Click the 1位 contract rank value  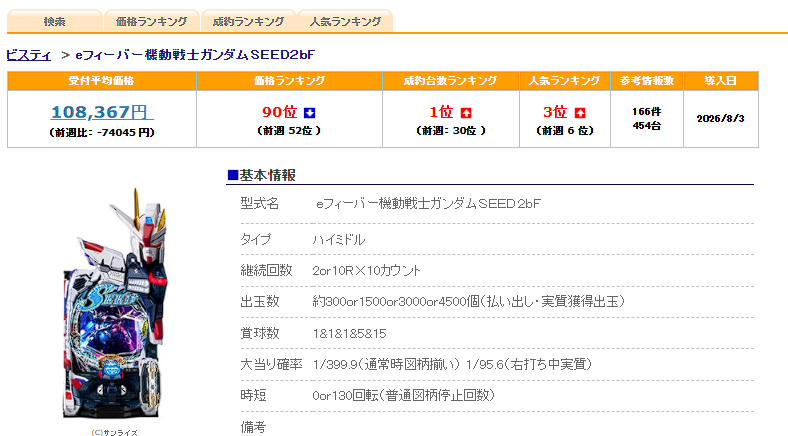click(441, 112)
